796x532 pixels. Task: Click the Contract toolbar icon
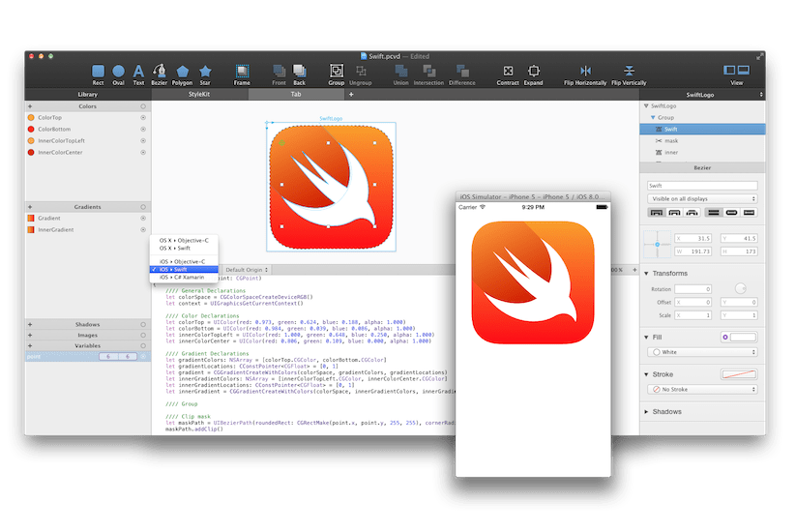(x=508, y=74)
